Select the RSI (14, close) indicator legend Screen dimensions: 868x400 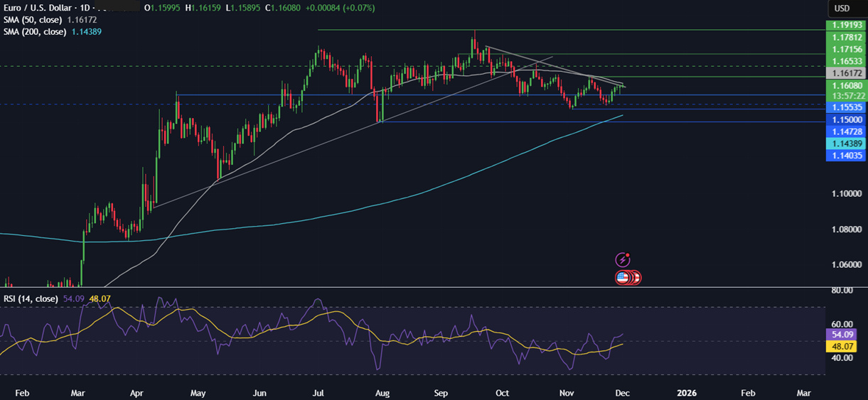(29, 299)
